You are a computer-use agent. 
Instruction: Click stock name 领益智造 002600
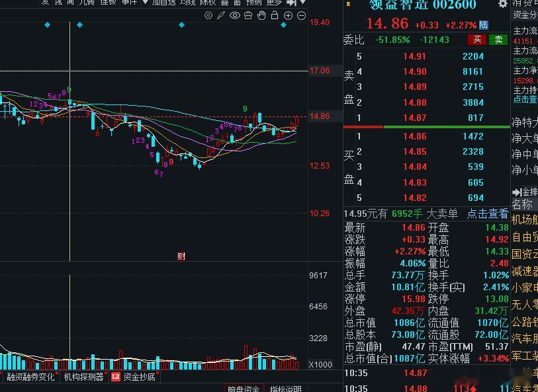pos(423,5)
